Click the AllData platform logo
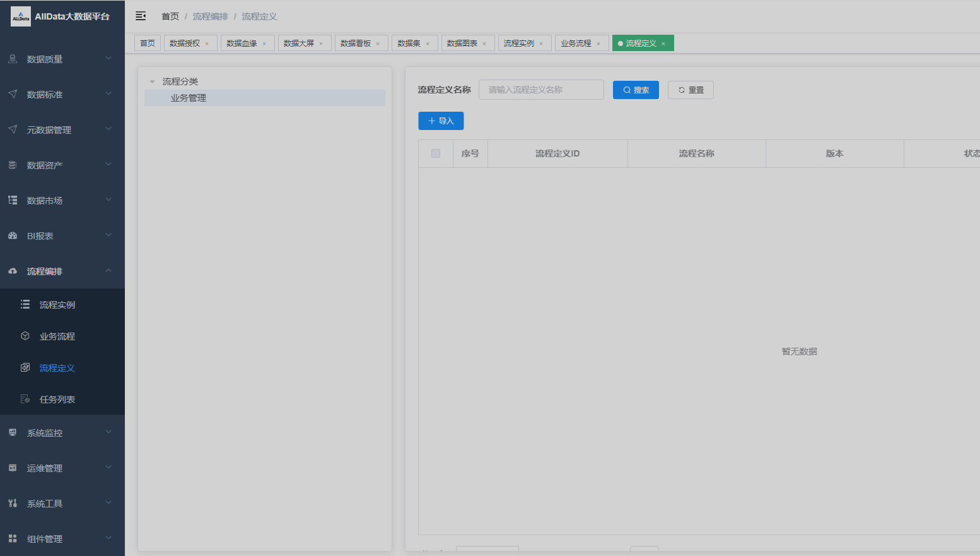 [x=21, y=16]
